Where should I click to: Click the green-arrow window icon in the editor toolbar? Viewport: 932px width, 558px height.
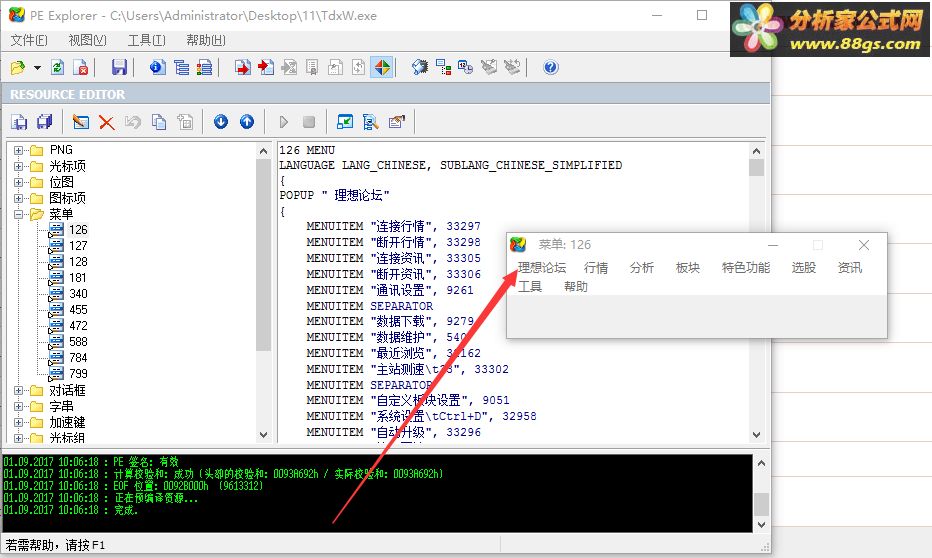tap(345, 122)
